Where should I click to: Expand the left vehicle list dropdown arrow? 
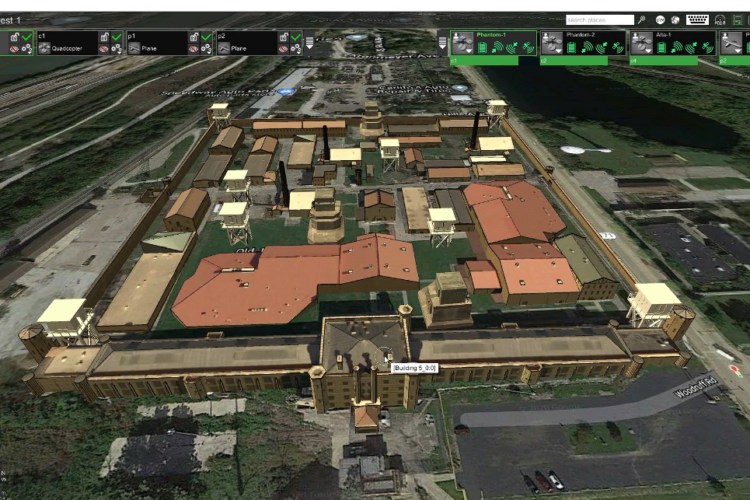click(310, 43)
